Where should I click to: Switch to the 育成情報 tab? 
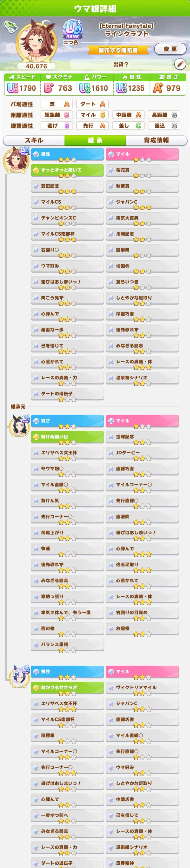coord(156,140)
